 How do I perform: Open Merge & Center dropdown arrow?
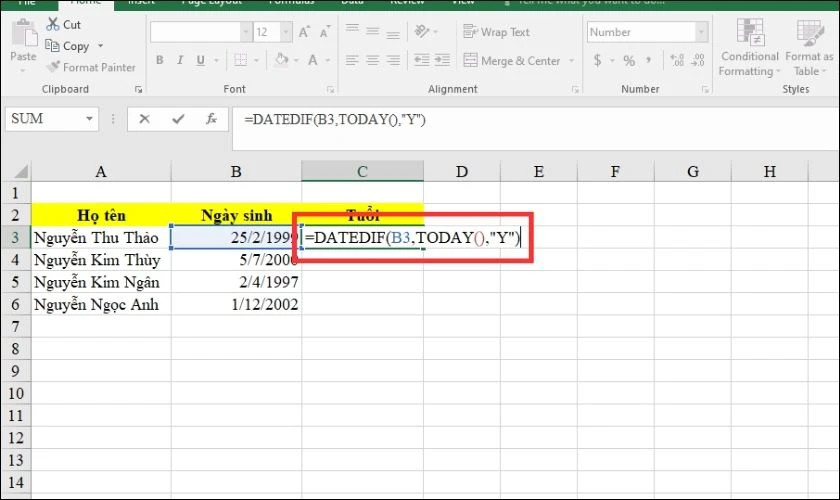pos(572,61)
